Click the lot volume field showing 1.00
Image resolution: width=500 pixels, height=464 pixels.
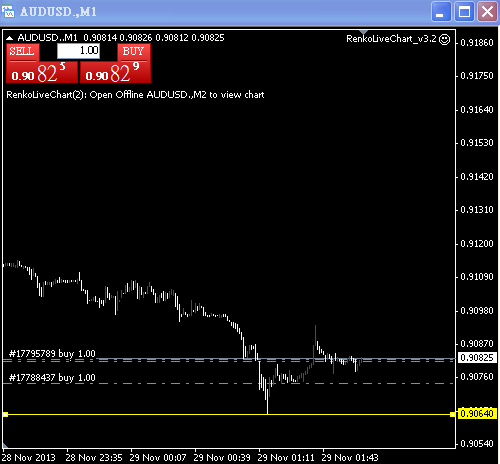(79, 51)
